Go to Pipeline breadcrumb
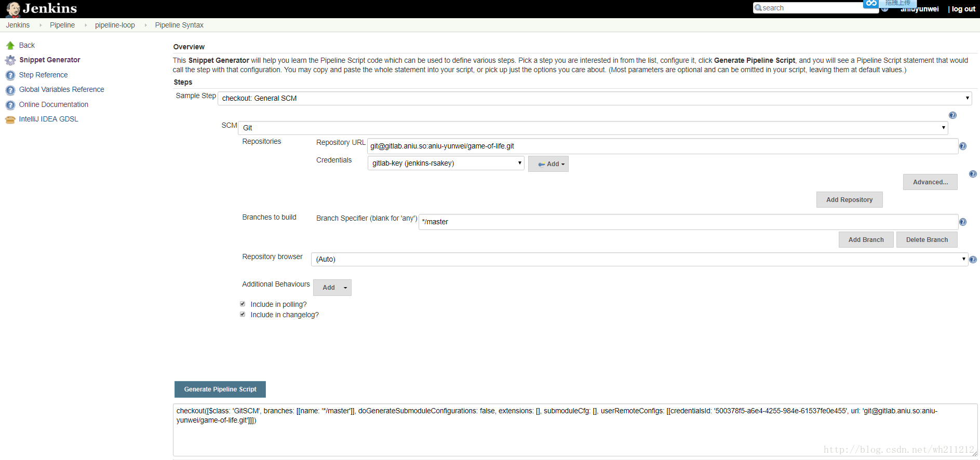 tap(62, 25)
